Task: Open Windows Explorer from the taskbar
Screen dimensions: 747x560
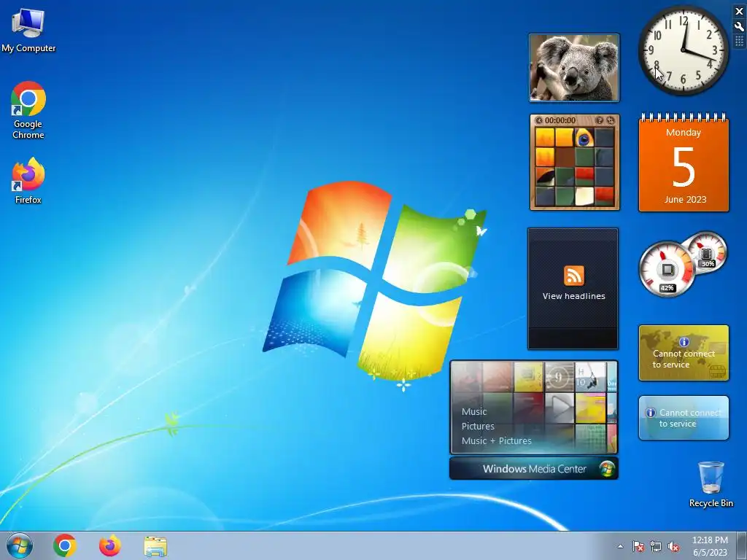Action: (x=155, y=546)
